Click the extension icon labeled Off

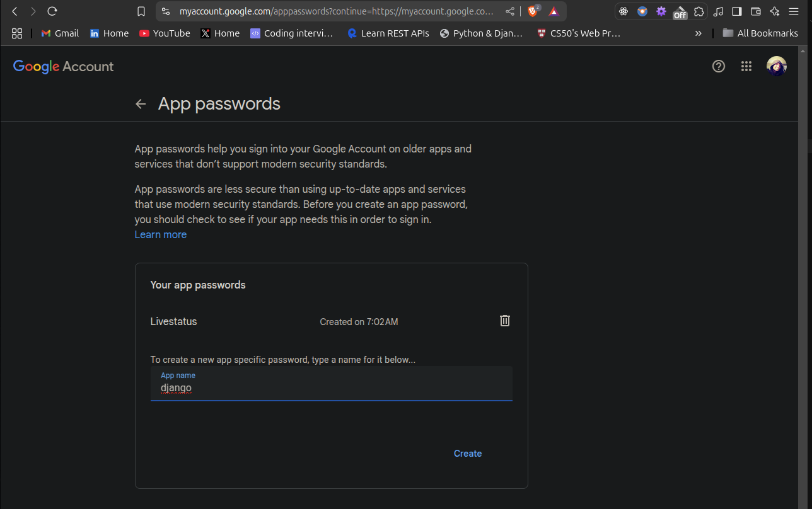tap(680, 12)
